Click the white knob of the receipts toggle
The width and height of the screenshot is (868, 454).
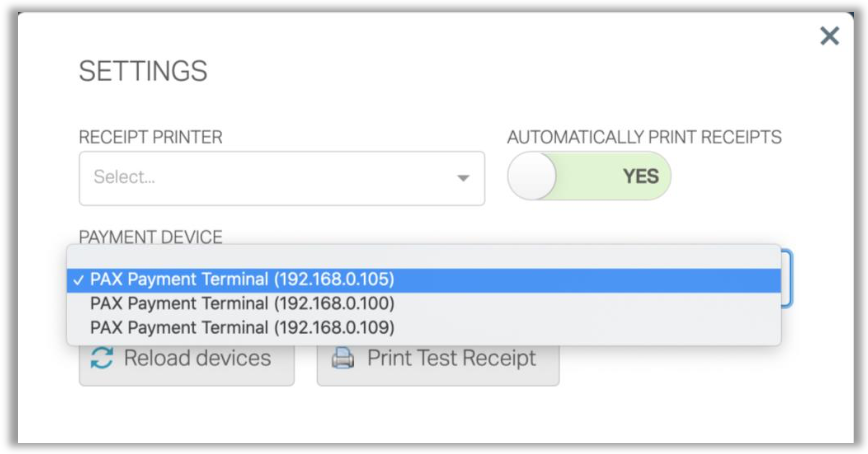click(532, 176)
